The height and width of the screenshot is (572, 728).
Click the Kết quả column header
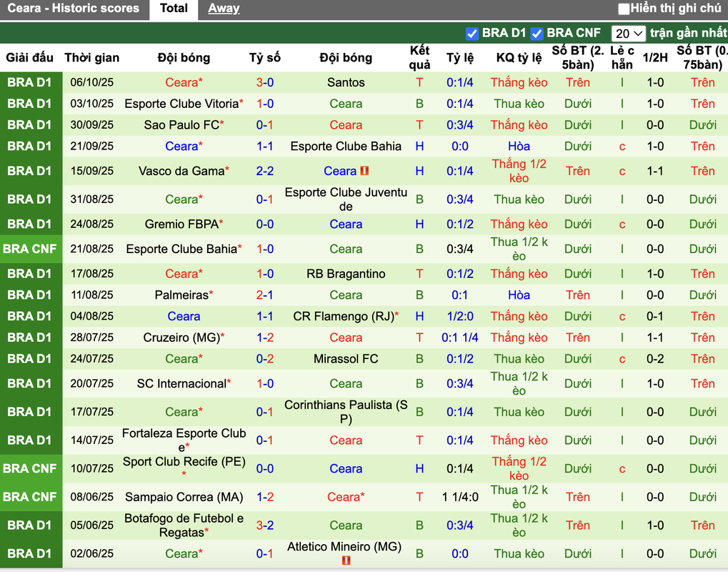[419, 58]
